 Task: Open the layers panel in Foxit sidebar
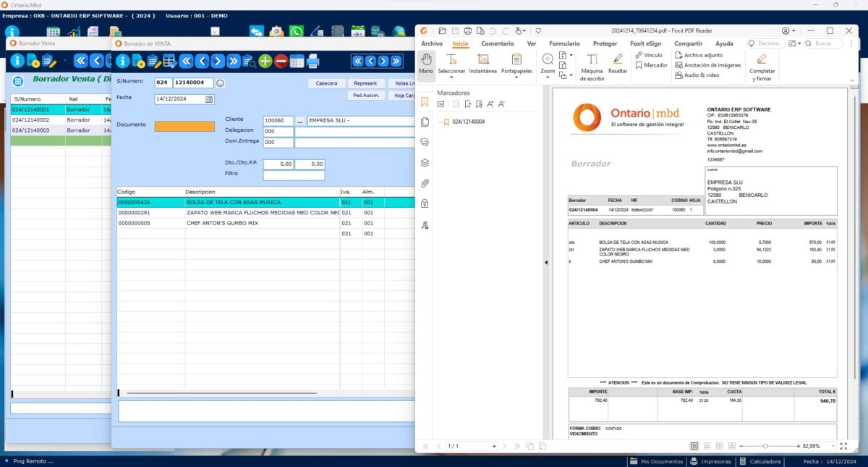click(425, 163)
